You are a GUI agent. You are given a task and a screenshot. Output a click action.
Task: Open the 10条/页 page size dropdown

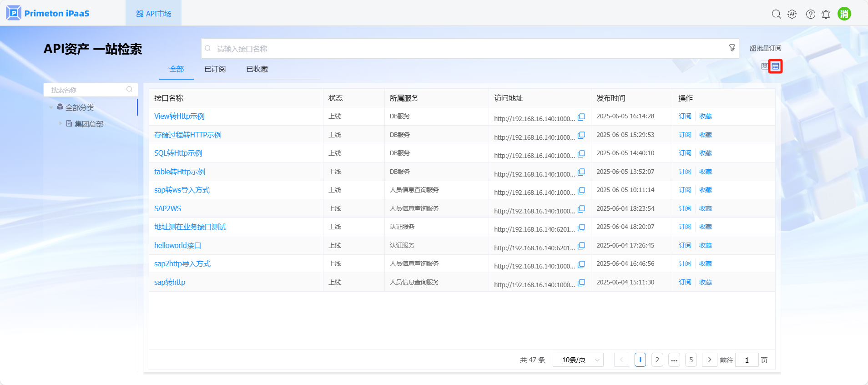[578, 360]
